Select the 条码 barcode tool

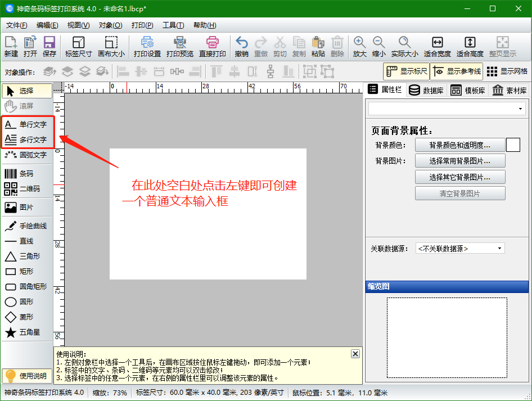(x=26, y=174)
